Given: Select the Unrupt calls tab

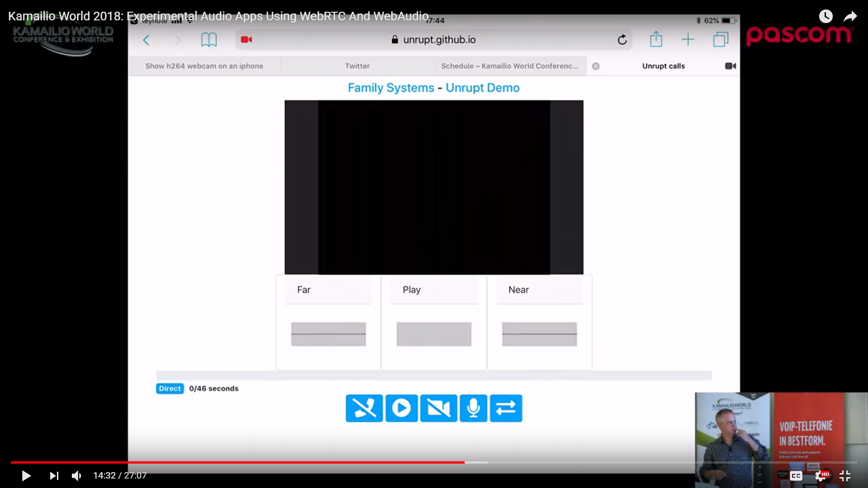Looking at the screenshot, I should point(663,66).
